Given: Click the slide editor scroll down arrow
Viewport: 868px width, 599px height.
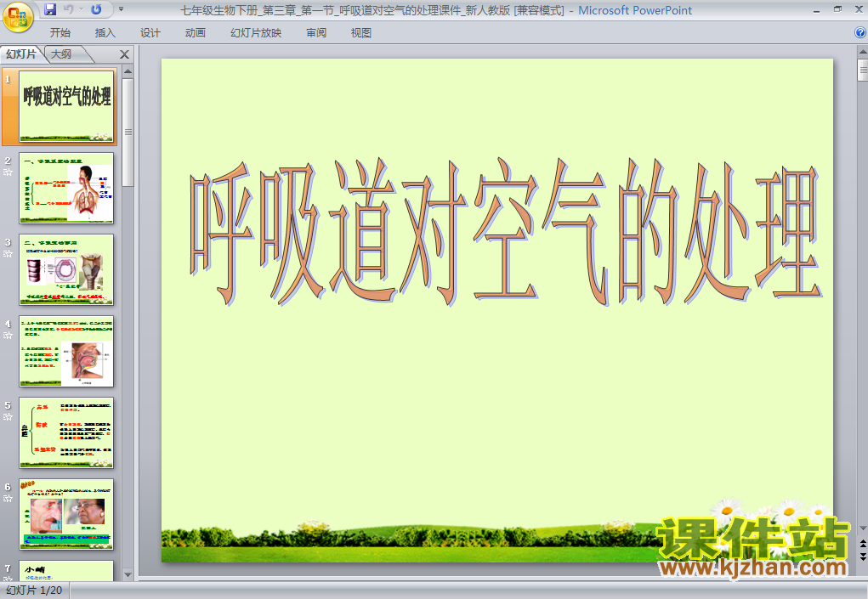Looking at the screenshot, I should click(862, 528).
